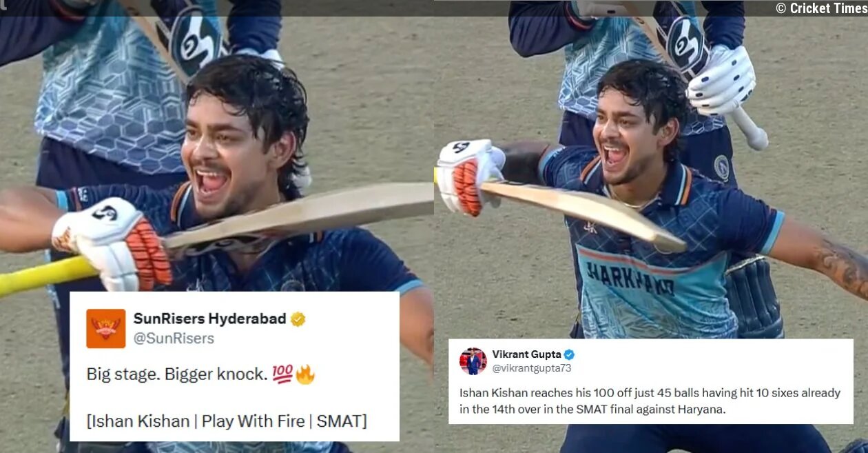The height and width of the screenshot is (453, 868).
Task: Click the Vikrant Gupta account name
Action: 526,354
